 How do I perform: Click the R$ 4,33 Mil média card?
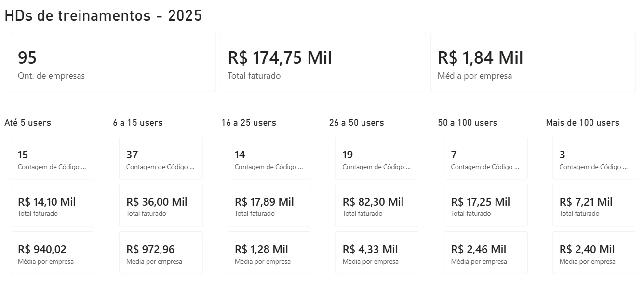pos(377,253)
